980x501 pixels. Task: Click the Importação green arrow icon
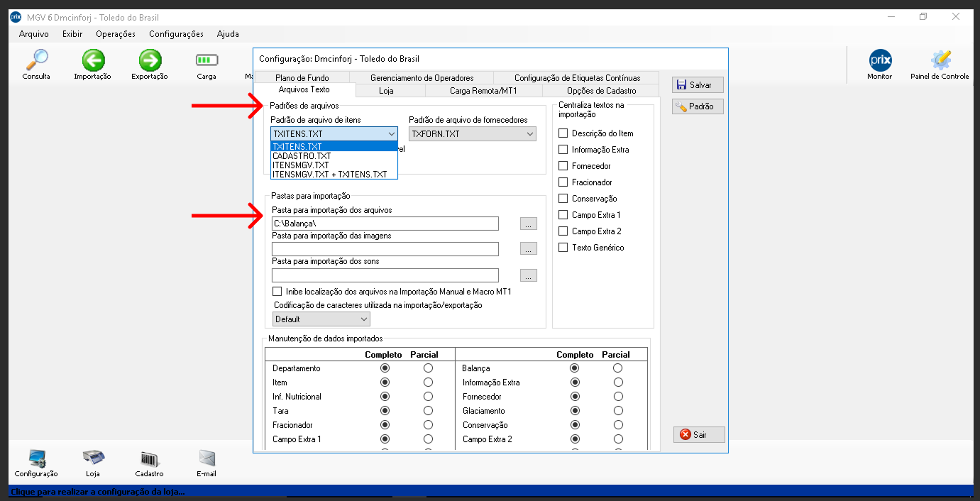pyautogui.click(x=92, y=61)
